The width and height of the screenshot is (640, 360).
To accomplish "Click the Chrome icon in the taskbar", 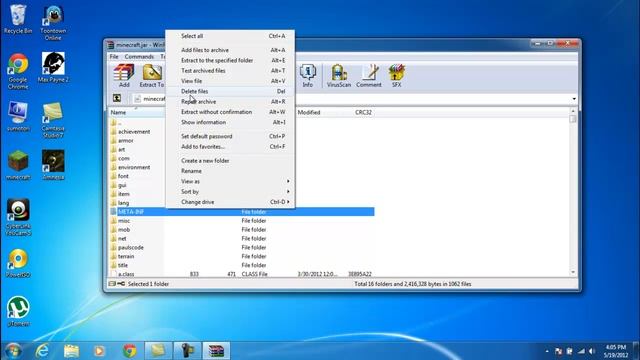I will click(129, 351).
